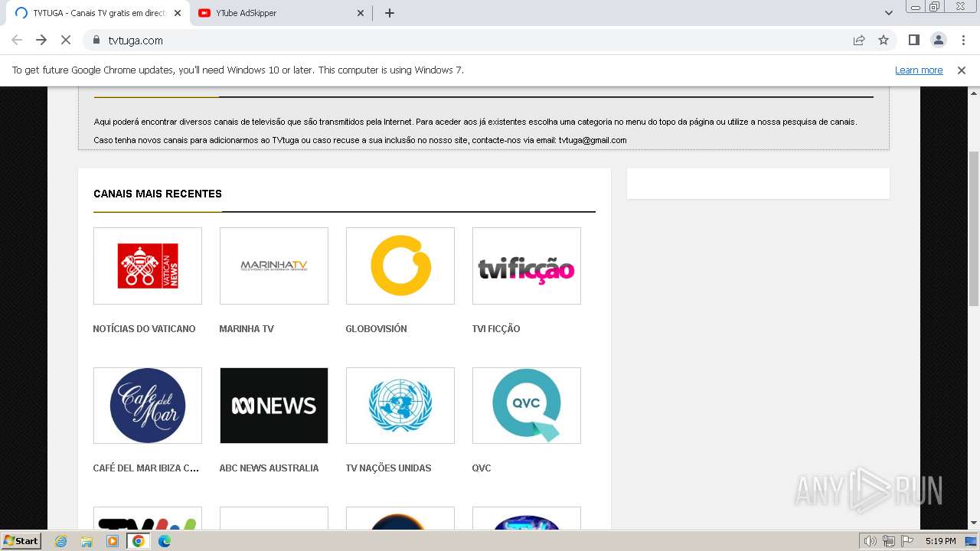The width and height of the screenshot is (980, 551).
Task: Select the Chrome taskbar button
Action: [x=138, y=541]
